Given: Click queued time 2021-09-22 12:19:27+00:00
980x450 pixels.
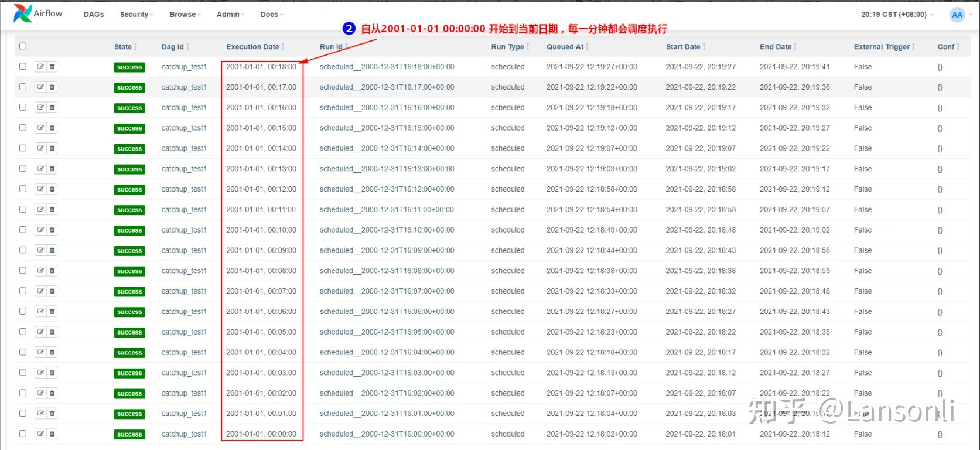Looking at the screenshot, I should [592, 67].
